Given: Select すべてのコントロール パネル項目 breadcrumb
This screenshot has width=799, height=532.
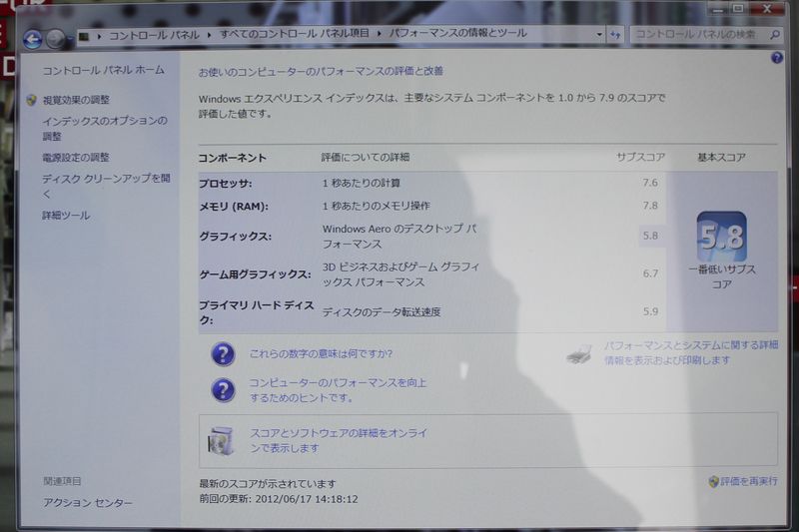Looking at the screenshot, I should click(x=295, y=34).
